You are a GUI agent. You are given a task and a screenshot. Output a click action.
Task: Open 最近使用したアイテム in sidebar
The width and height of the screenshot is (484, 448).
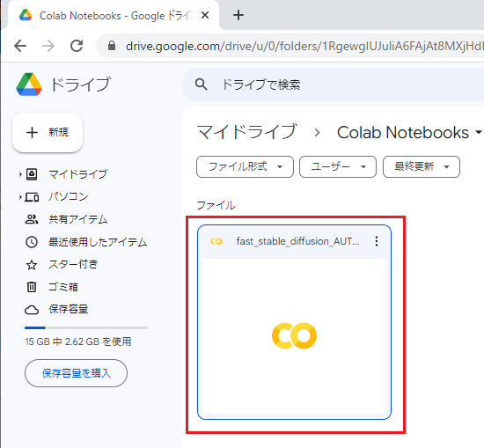(x=98, y=242)
